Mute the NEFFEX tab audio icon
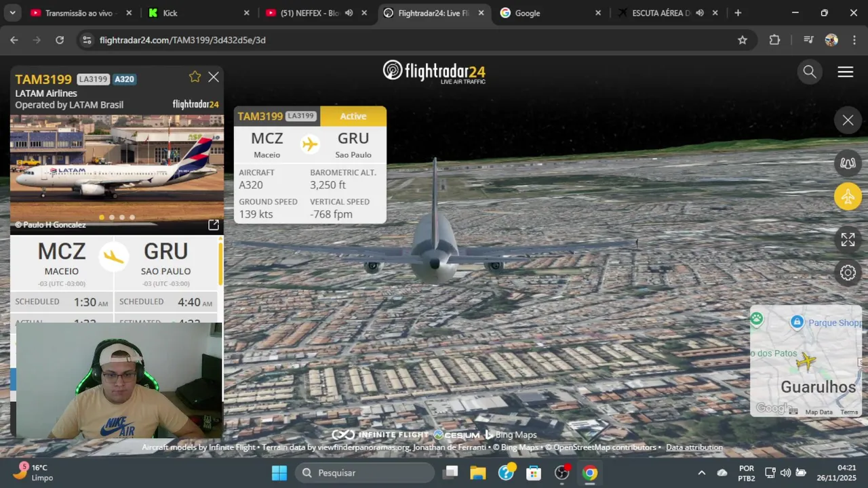The width and height of the screenshot is (868, 488). point(349,13)
